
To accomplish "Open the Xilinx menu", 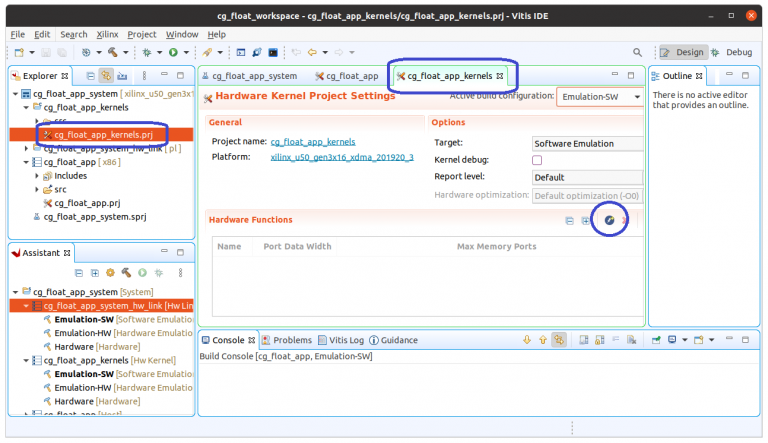I will pos(108,34).
